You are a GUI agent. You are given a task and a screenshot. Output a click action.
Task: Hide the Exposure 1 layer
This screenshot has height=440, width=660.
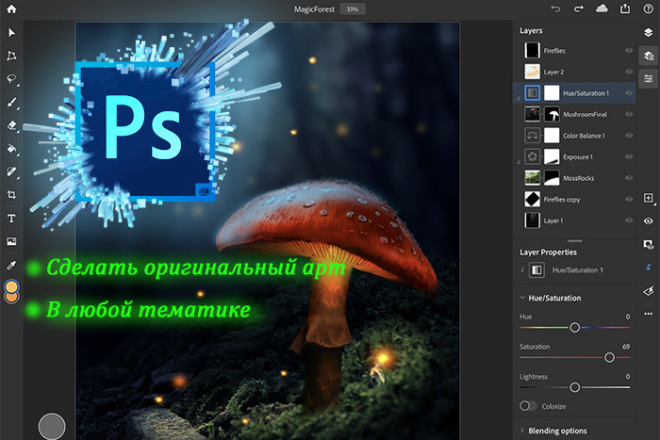(x=629, y=157)
